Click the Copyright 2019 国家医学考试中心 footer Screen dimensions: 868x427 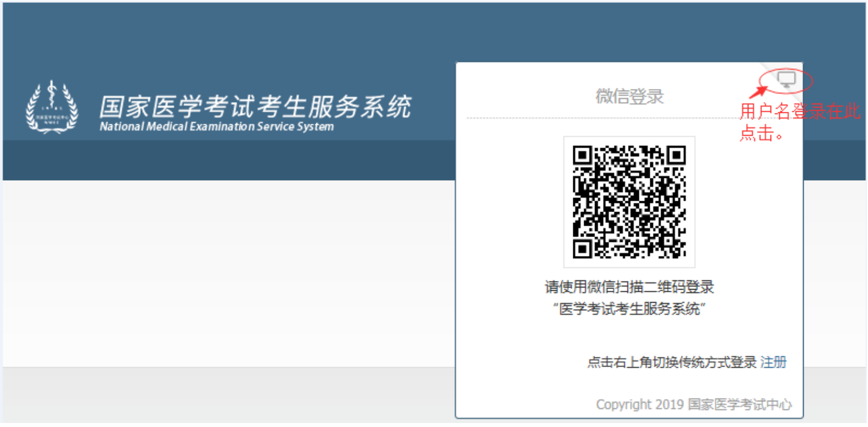[x=694, y=405]
